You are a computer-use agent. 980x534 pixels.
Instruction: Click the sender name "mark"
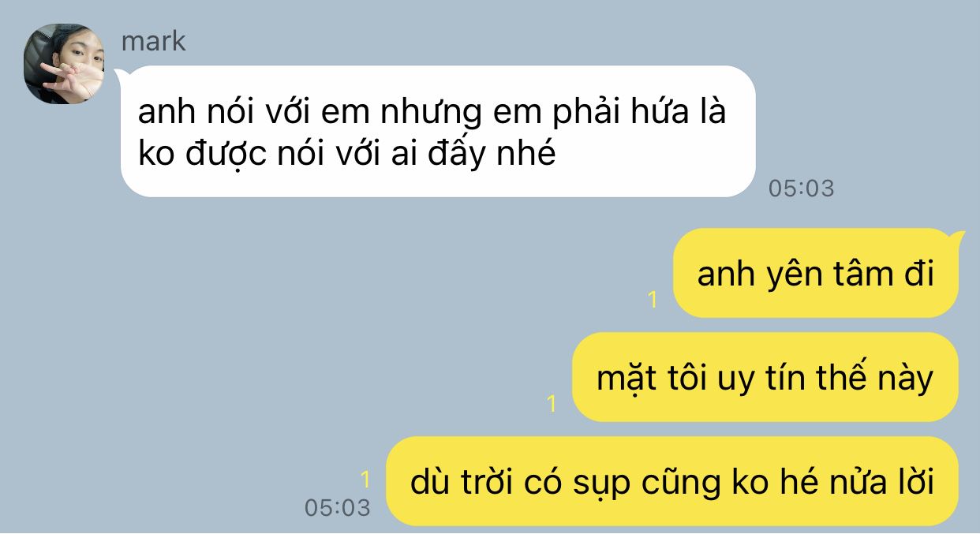coord(153,40)
